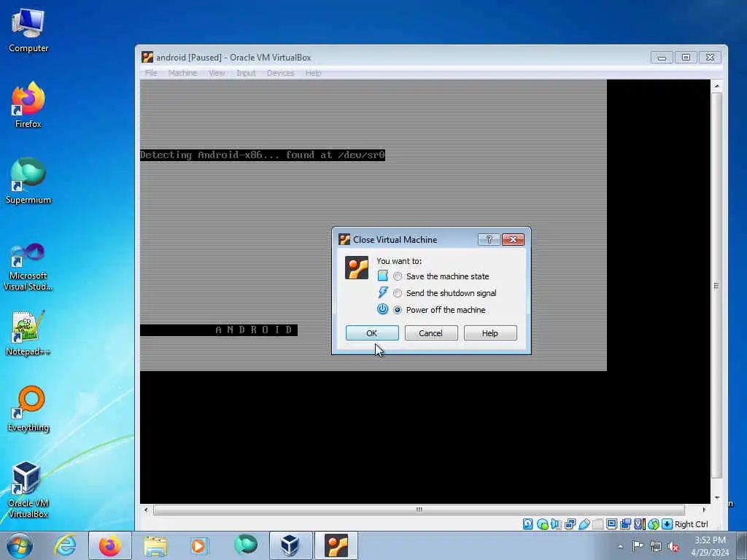Select the Microsoft Visual Studio desktop shortcut
The height and width of the screenshot is (560, 747).
tap(28, 267)
